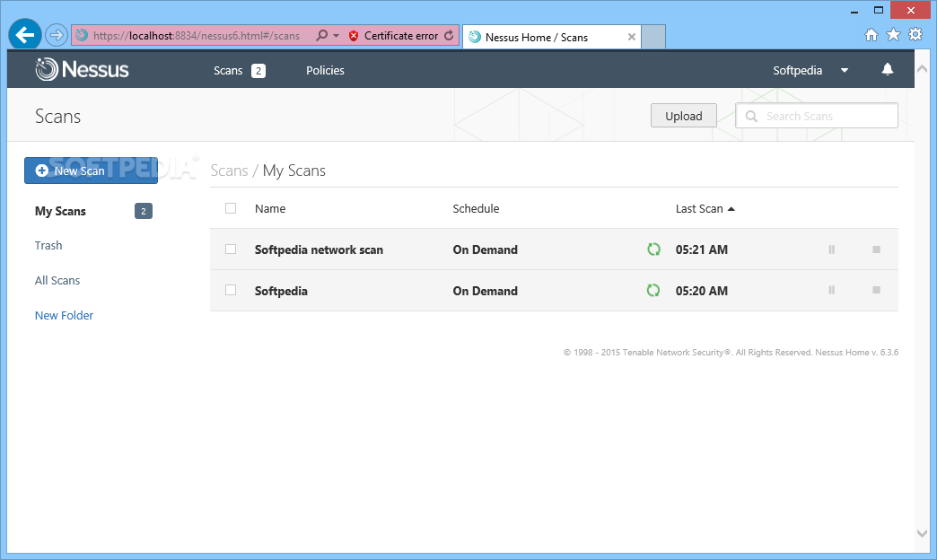This screenshot has height=560, width=937.
Task: Click the Certificate error warning
Action: click(394, 36)
